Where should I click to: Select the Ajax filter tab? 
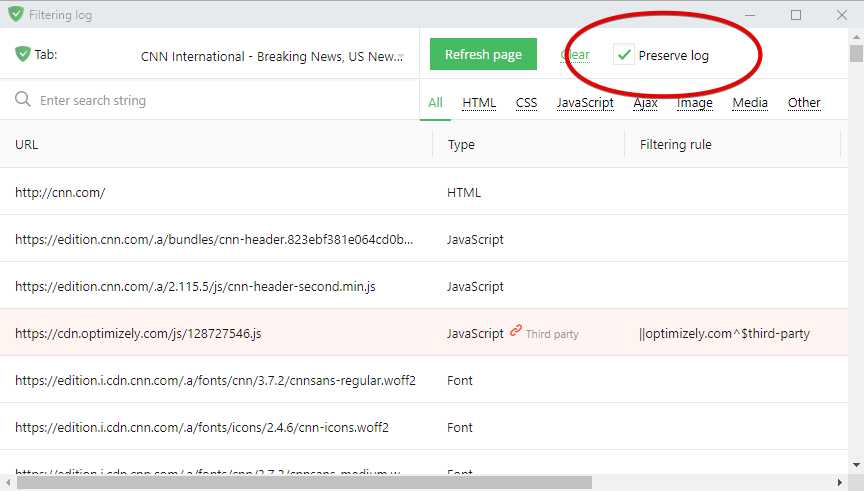pyautogui.click(x=645, y=102)
